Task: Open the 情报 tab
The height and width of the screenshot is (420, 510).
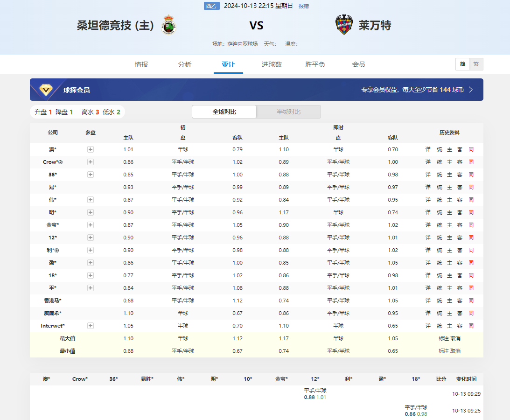Action: pos(141,64)
